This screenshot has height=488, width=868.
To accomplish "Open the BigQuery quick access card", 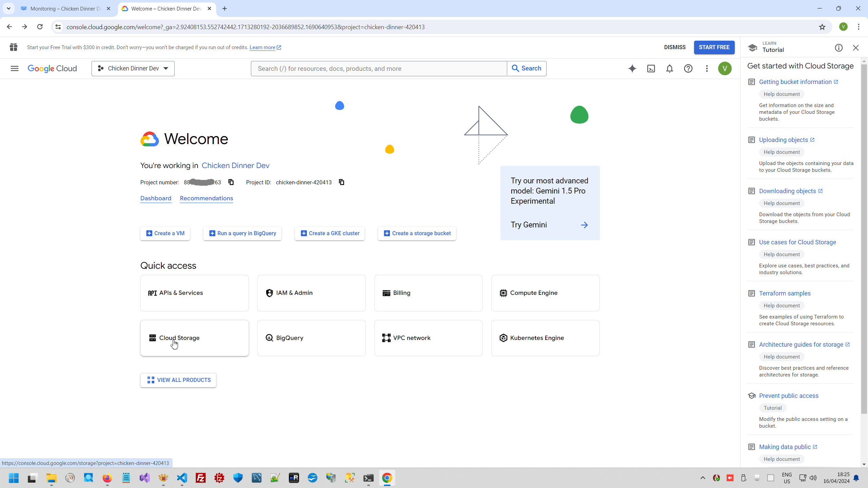I will click(x=311, y=338).
